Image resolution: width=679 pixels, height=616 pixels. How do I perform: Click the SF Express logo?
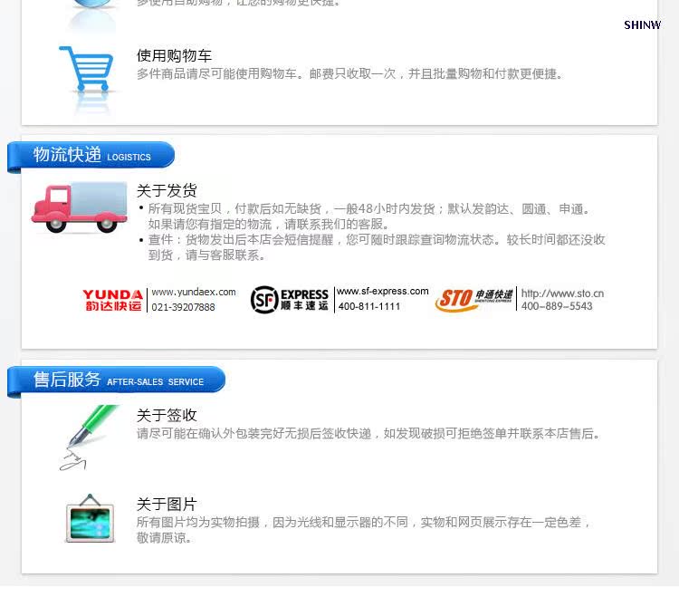pyautogui.click(x=290, y=299)
